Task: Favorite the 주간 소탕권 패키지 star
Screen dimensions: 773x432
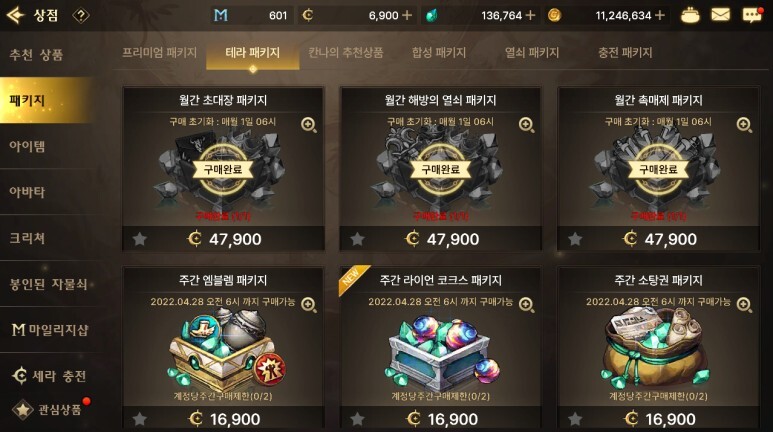Action: (x=575, y=419)
